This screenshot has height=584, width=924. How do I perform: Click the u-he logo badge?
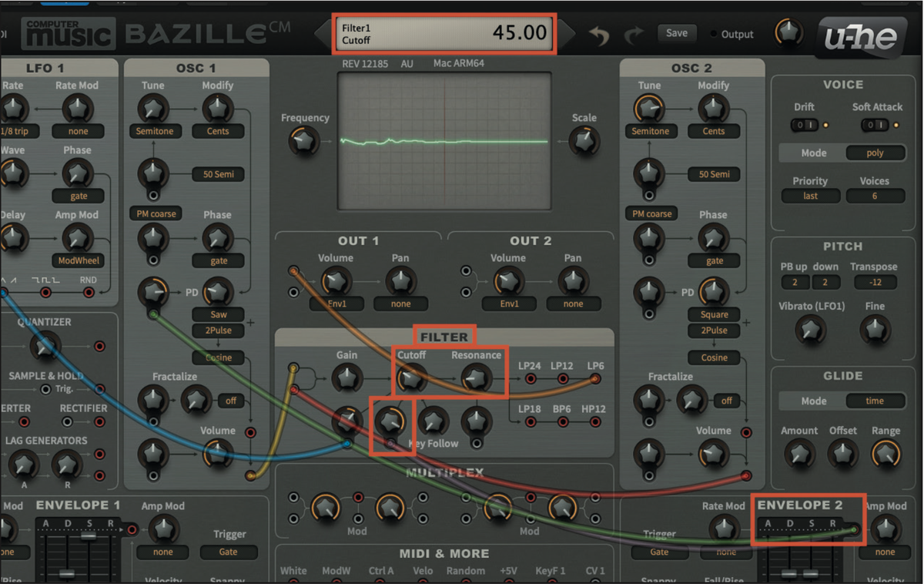[862, 35]
